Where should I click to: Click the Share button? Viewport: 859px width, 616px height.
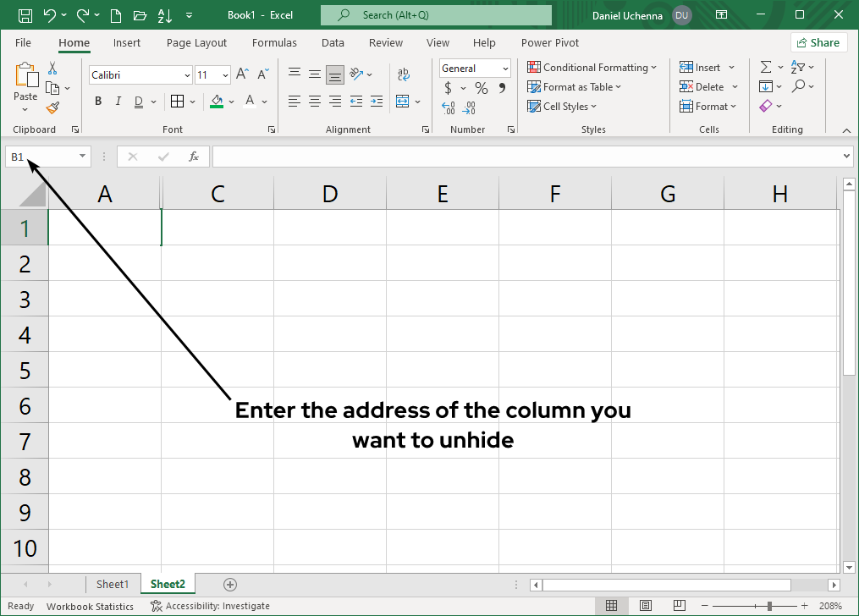(x=818, y=42)
